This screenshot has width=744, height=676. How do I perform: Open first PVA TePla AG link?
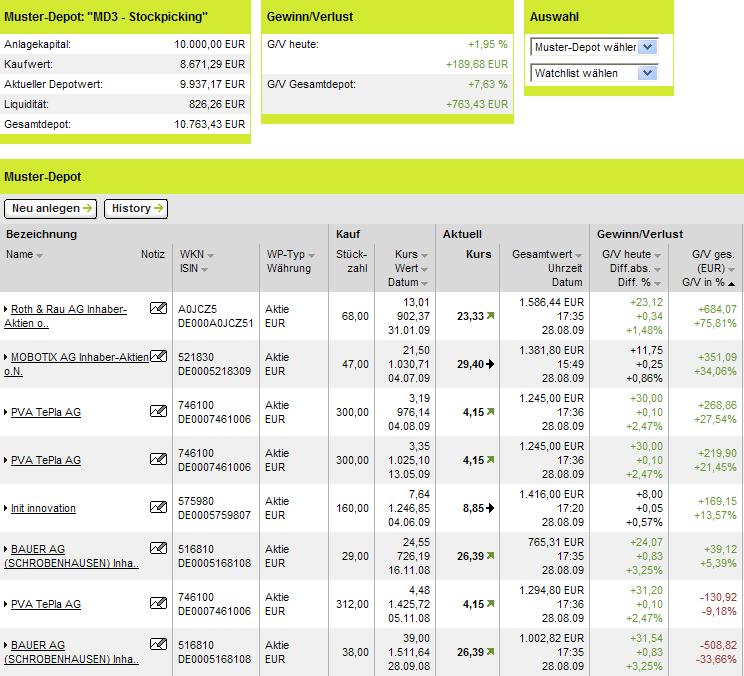click(46, 412)
